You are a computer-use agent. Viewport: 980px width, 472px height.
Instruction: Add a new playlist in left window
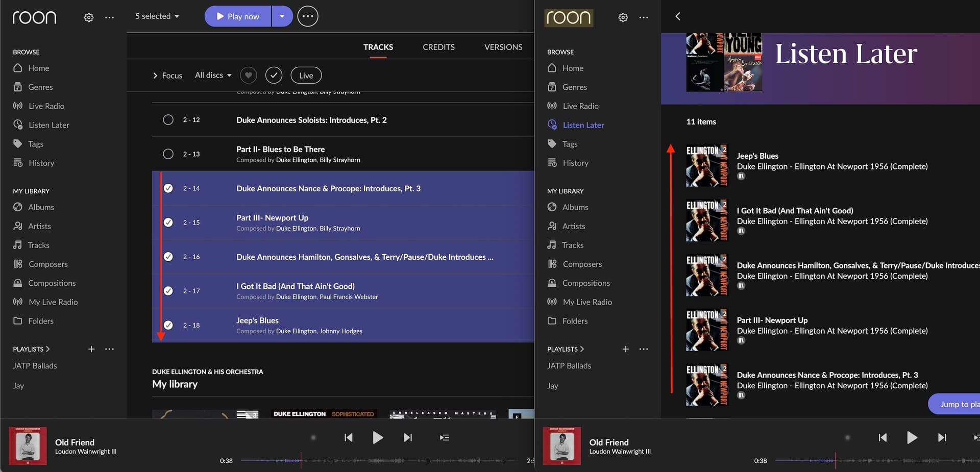click(x=91, y=349)
